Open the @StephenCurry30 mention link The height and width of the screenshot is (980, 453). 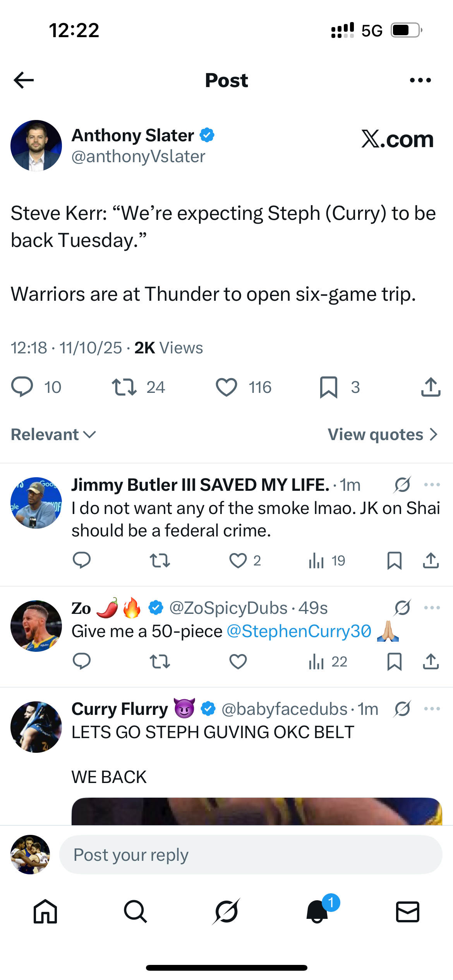[299, 631]
